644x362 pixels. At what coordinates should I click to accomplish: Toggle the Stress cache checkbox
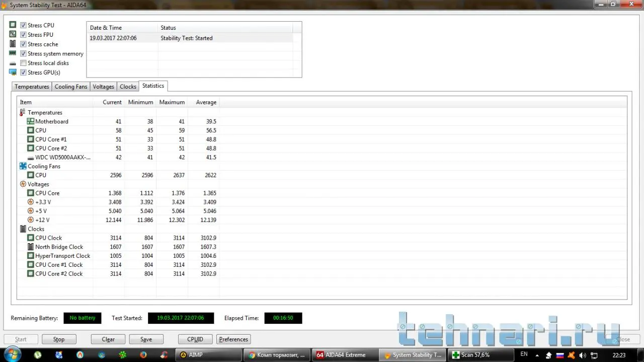pyautogui.click(x=23, y=44)
